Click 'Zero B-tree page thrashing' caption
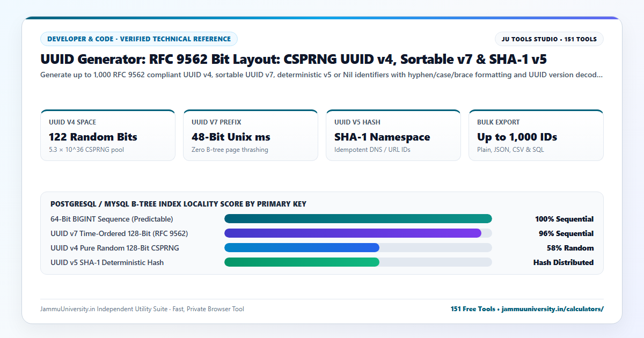This screenshot has height=338, width=644. [230, 150]
